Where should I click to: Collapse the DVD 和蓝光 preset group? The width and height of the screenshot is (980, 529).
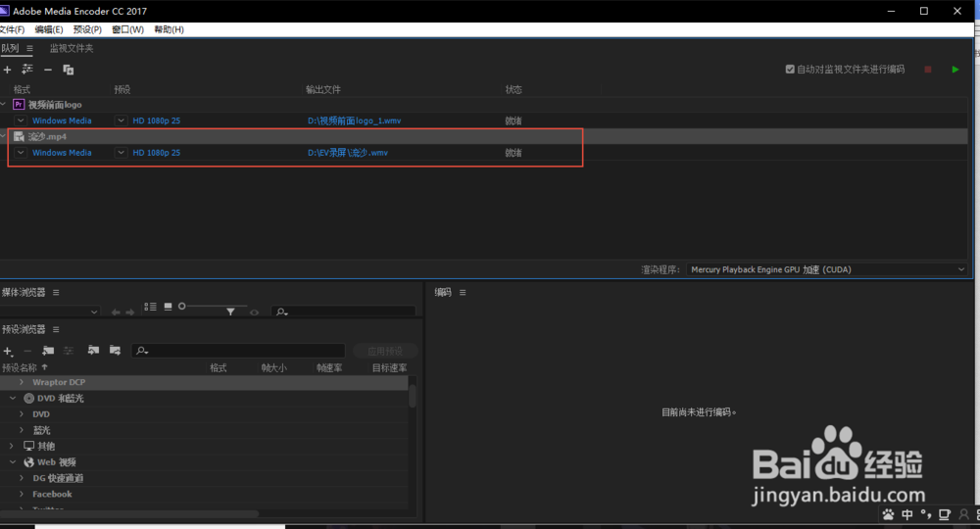(x=13, y=398)
